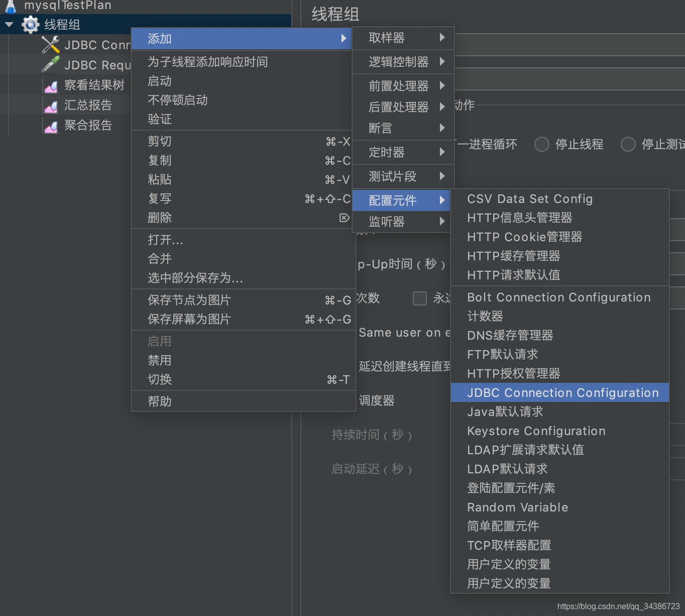Choose FTP默认请求
685x616 pixels.
560,355
